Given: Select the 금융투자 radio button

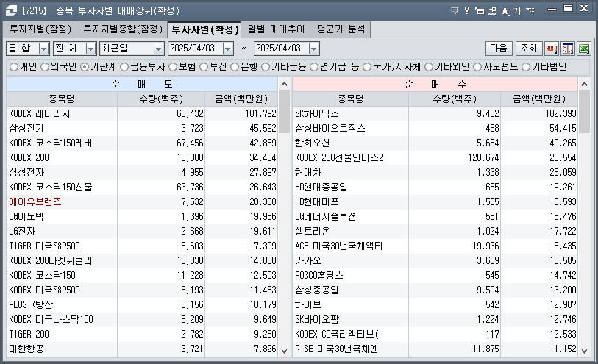Looking at the screenshot, I should coord(124,67).
